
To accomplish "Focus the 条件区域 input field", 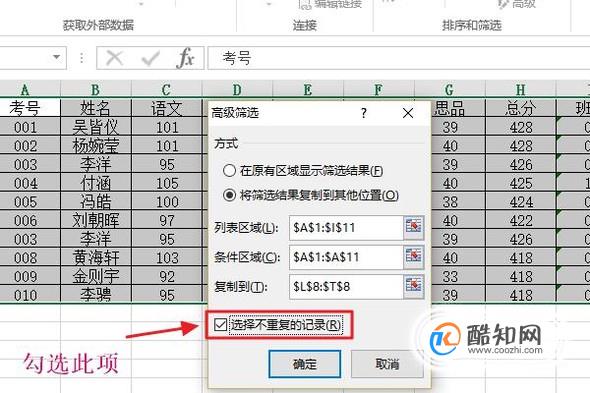I will 346,257.
